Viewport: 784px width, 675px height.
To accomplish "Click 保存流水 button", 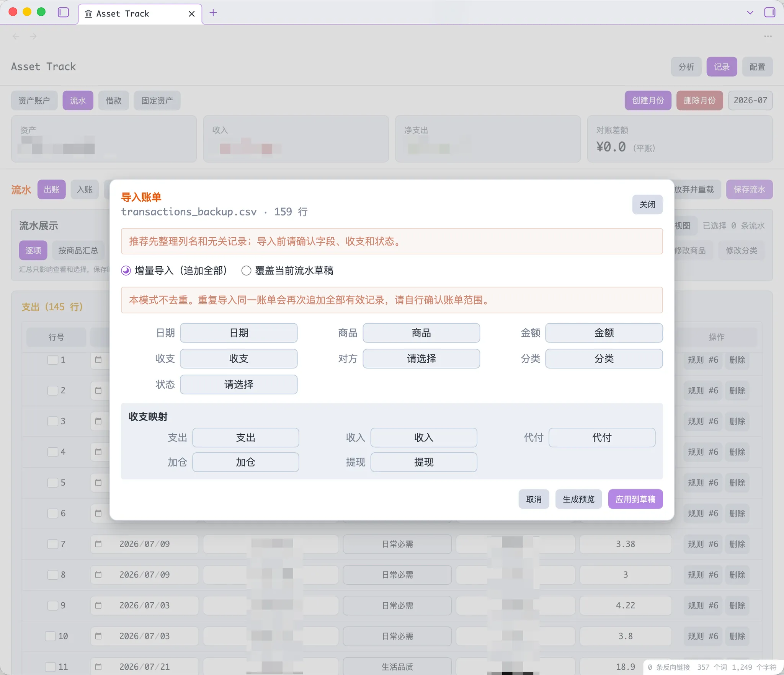I will point(749,189).
